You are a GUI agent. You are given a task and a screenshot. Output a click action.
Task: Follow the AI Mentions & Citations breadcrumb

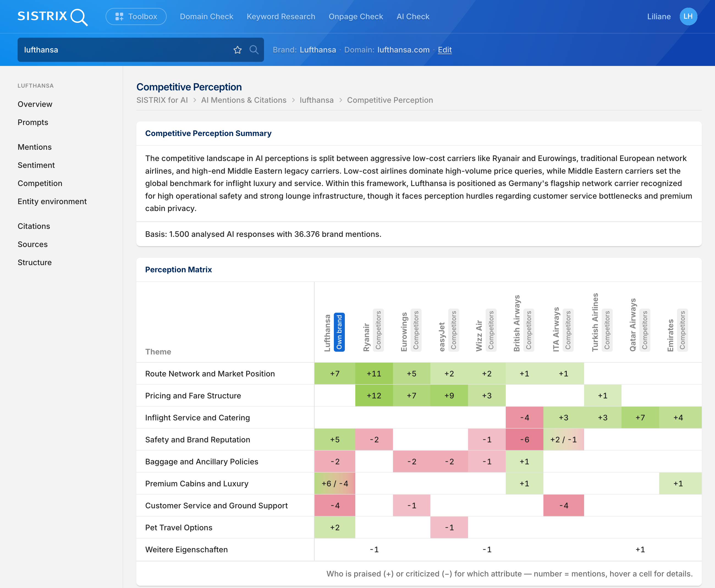[x=244, y=100]
